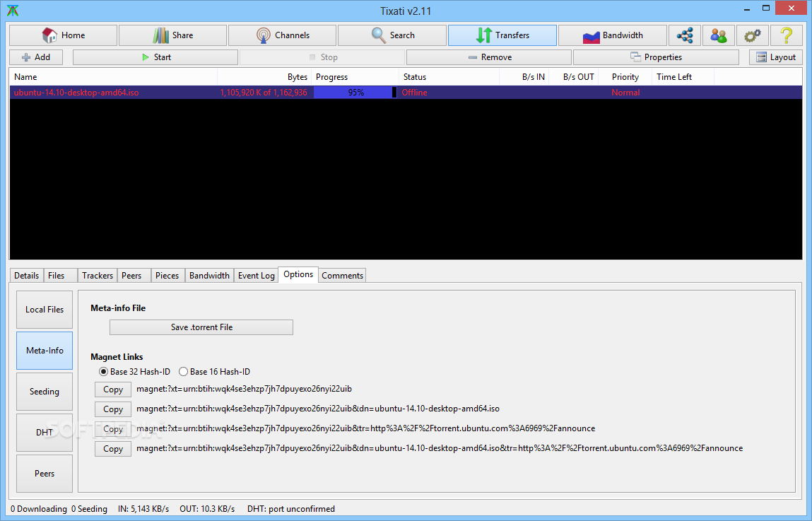Select Base 32 Hash-ID option

[135, 372]
